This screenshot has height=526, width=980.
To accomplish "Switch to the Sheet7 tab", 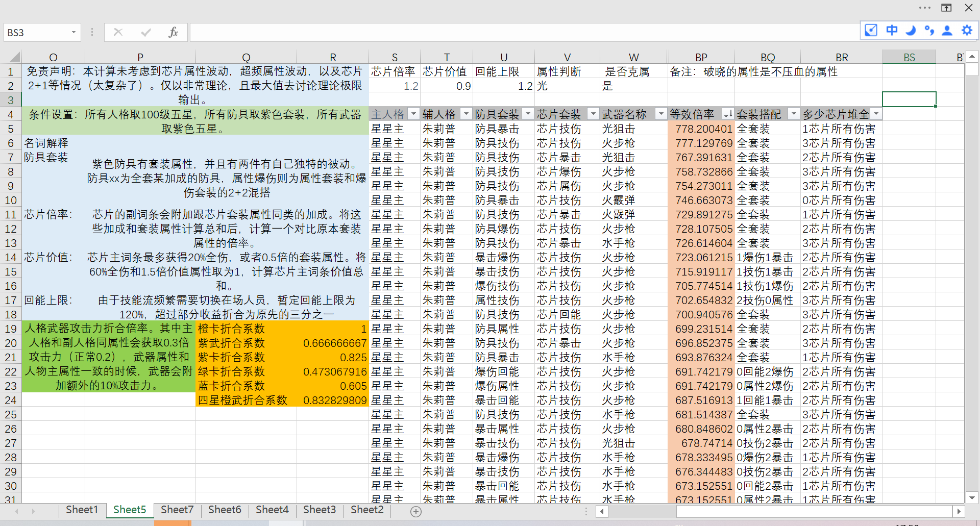I will [x=177, y=510].
